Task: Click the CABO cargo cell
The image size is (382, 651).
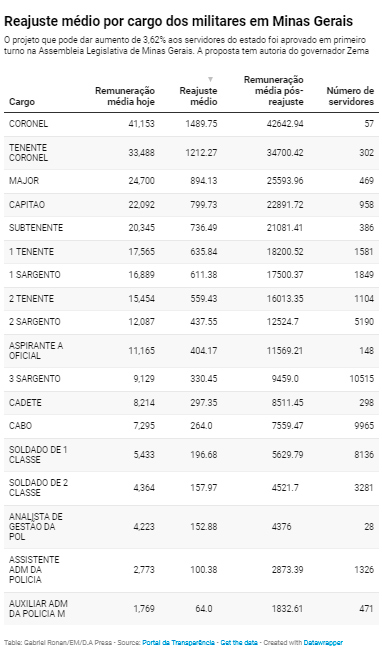Action: click(x=20, y=426)
